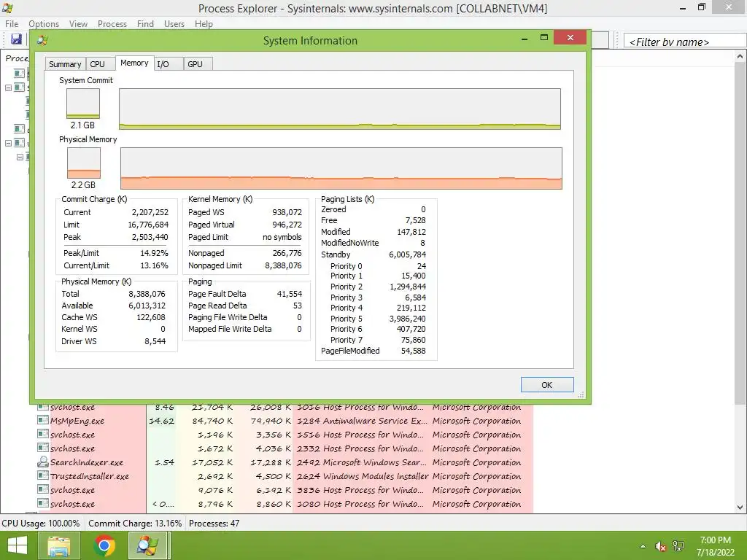Select the SearchIndexer.exe process name
This screenshot has width=747, height=560.
click(87, 462)
